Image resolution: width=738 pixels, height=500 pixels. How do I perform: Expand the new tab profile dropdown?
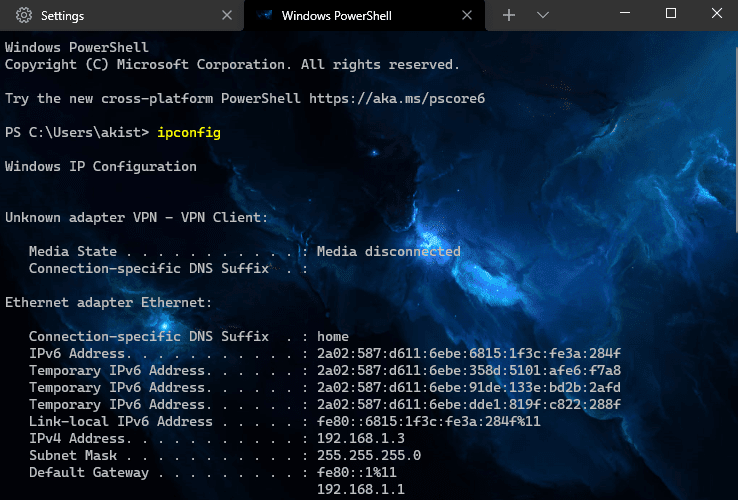pyautogui.click(x=543, y=16)
